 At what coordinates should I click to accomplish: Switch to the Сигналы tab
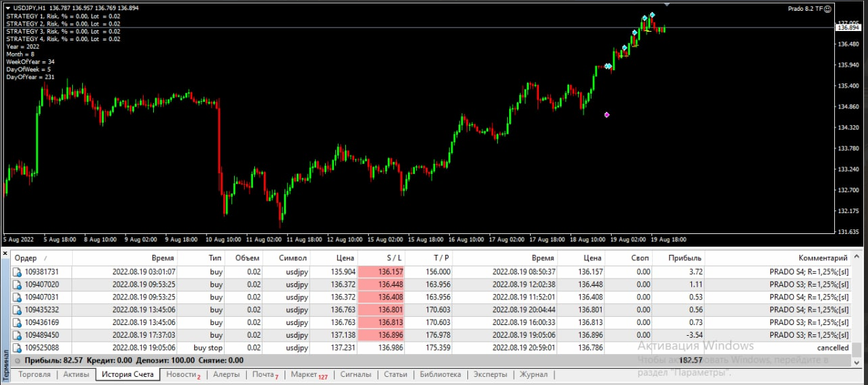point(355,374)
